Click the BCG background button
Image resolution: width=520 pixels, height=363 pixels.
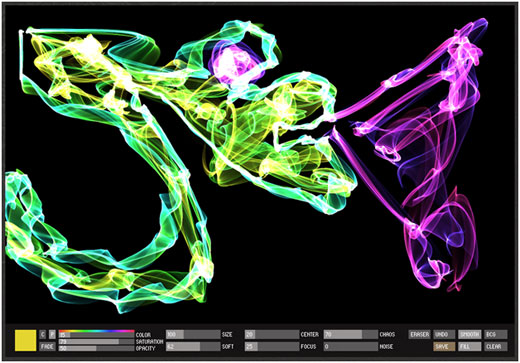tap(496, 334)
